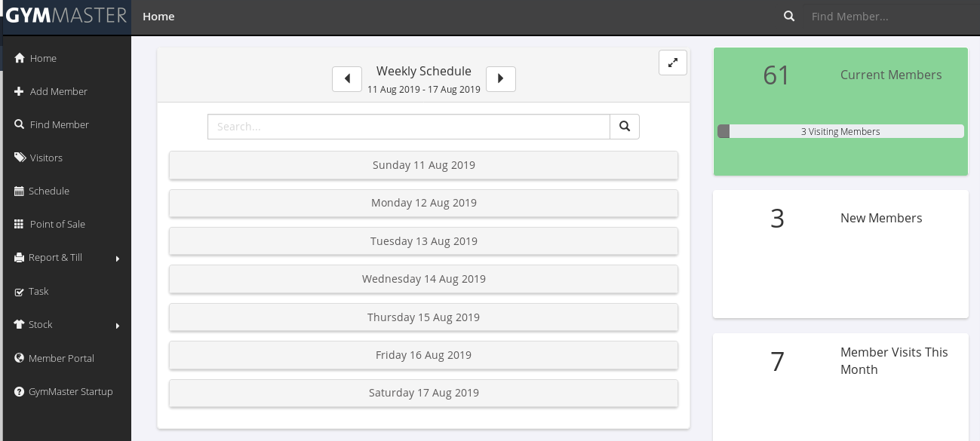
Task: Click the Point of Sale grid icon
Action: coord(20,224)
